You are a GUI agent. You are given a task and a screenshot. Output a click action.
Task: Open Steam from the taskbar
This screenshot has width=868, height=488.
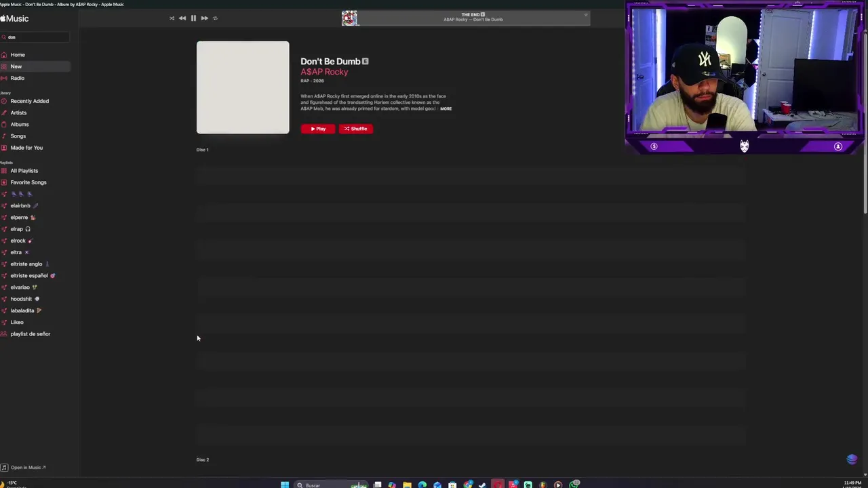[482, 485]
